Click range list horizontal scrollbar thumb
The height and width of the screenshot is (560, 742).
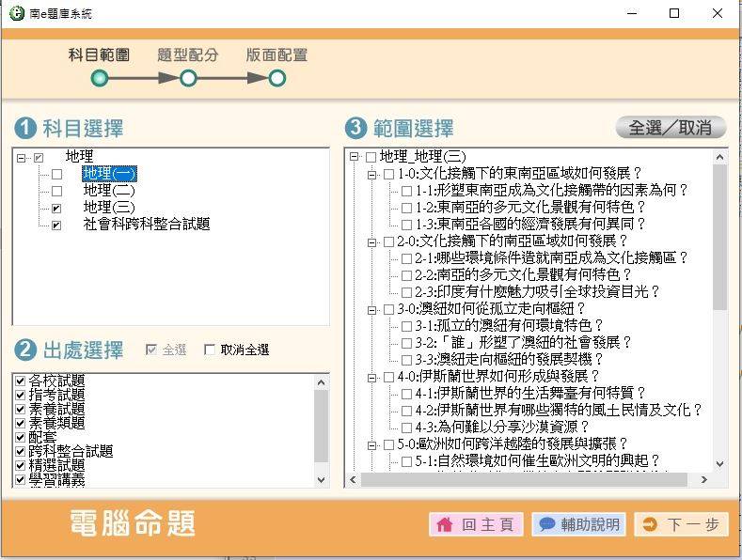[x=524, y=479]
